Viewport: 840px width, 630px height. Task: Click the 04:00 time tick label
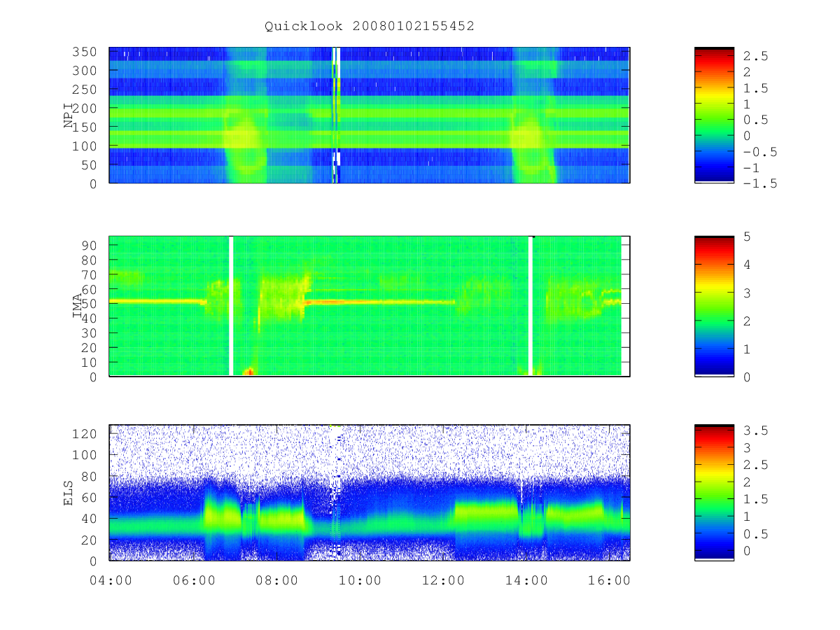point(112,580)
